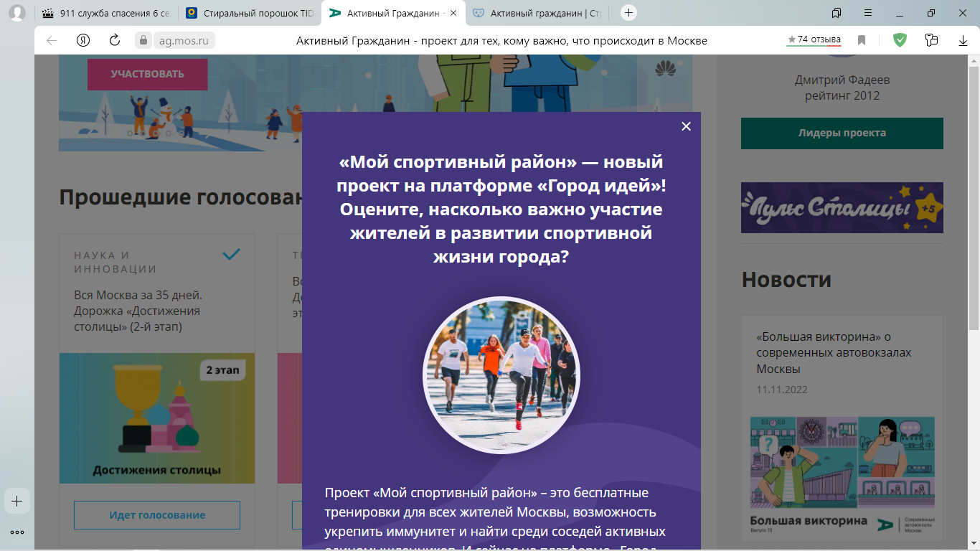
Task: Open the green shield protection icon
Action: 900,40
